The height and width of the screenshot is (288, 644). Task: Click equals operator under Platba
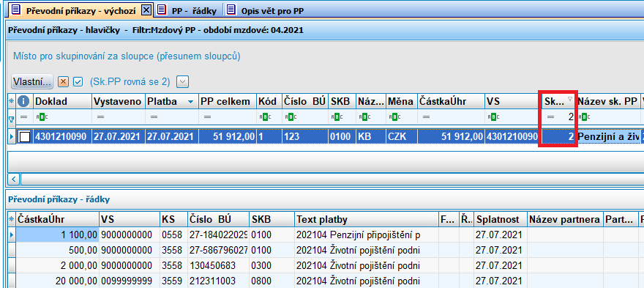click(154, 117)
